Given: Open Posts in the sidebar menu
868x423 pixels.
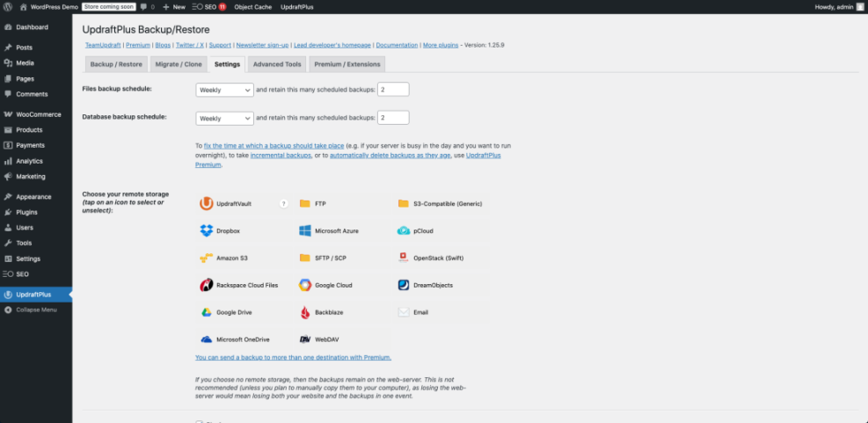Looking at the screenshot, I should 36,47.
